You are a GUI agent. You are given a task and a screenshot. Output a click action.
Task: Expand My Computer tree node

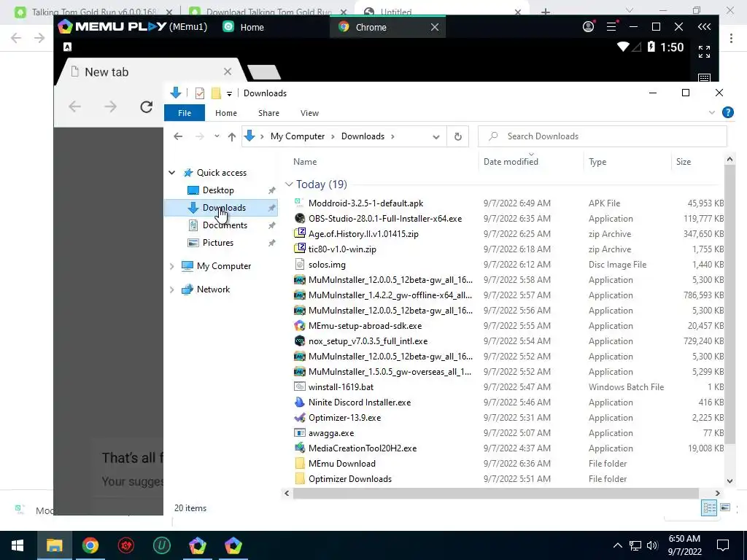pos(172,266)
